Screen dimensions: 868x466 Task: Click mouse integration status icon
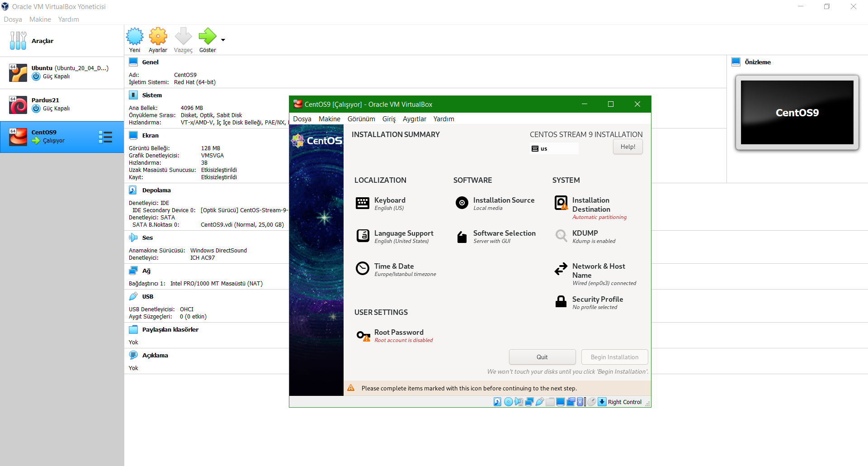tap(592, 402)
